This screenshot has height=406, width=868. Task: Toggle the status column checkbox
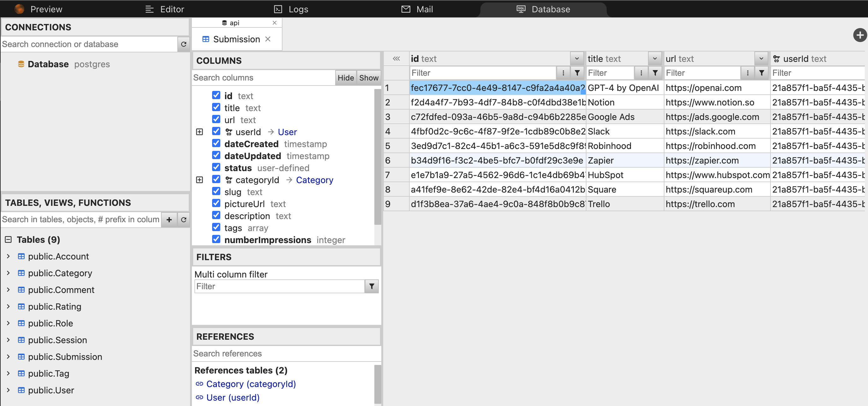point(216,167)
